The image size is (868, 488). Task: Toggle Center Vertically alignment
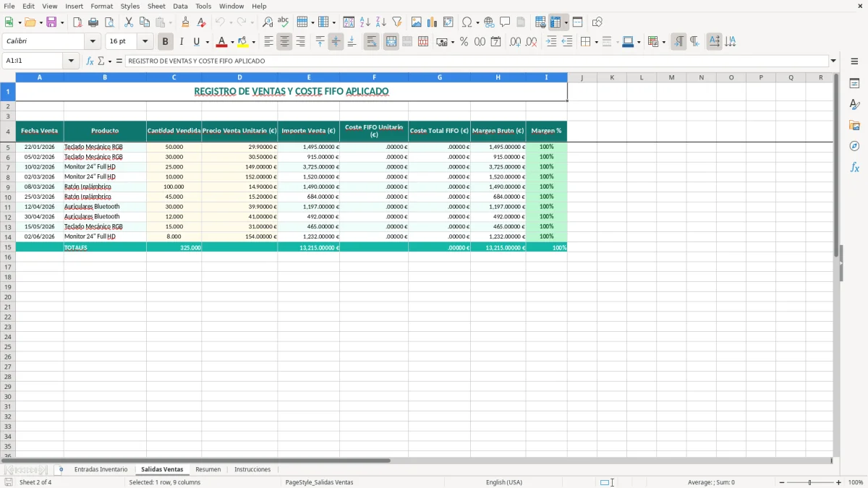[x=336, y=42]
